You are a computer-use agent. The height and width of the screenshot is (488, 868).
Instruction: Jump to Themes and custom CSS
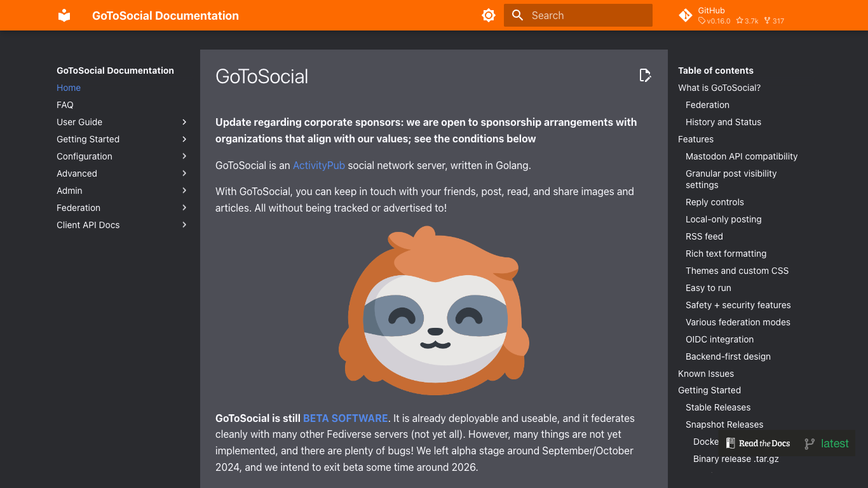coord(737,271)
